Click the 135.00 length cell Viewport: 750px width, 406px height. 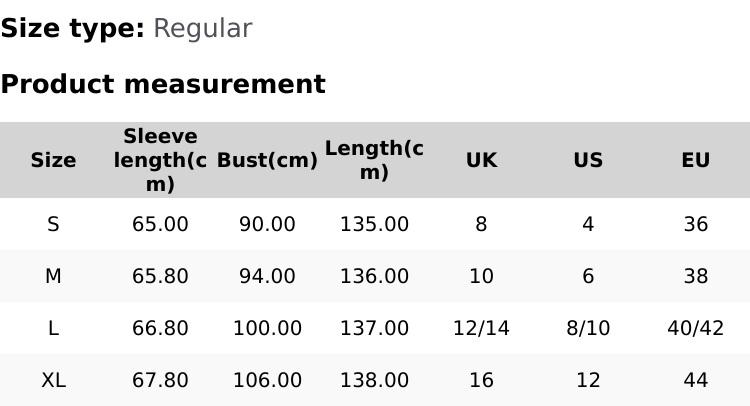[x=374, y=224]
